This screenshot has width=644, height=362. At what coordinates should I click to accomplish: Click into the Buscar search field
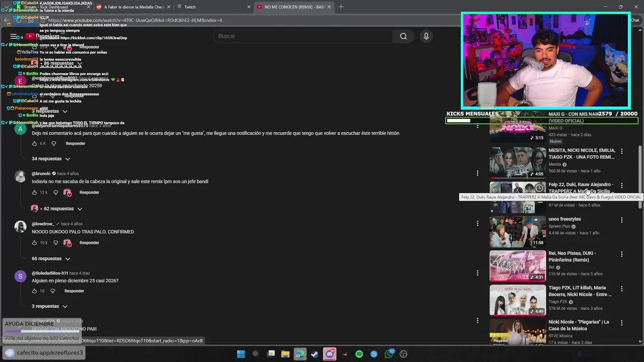pyautogui.click(x=303, y=36)
